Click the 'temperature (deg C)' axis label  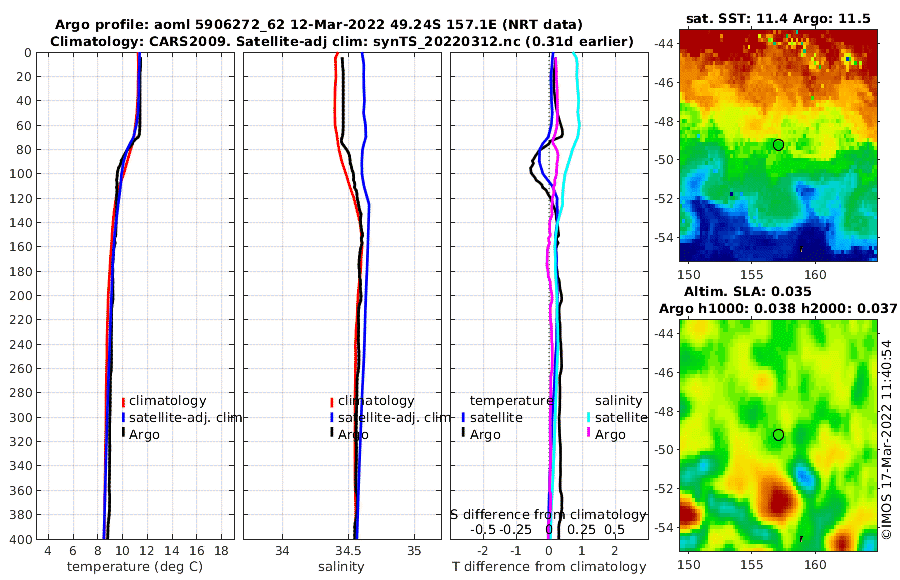pos(135,567)
